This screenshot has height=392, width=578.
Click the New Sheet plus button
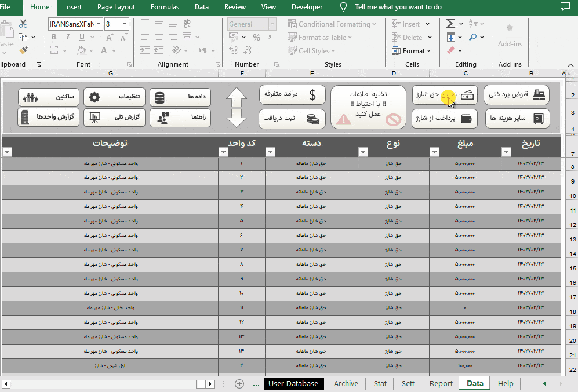(x=239, y=384)
